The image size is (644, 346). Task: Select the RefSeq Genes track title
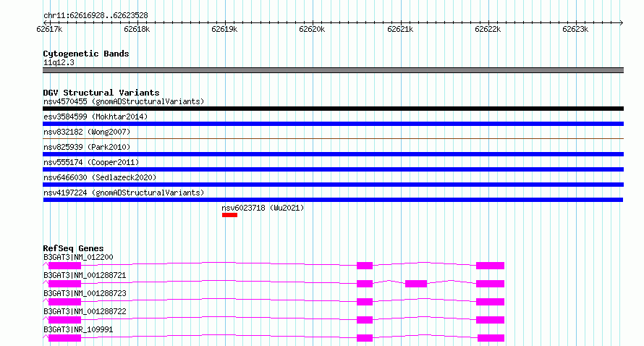click(x=73, y=248)
